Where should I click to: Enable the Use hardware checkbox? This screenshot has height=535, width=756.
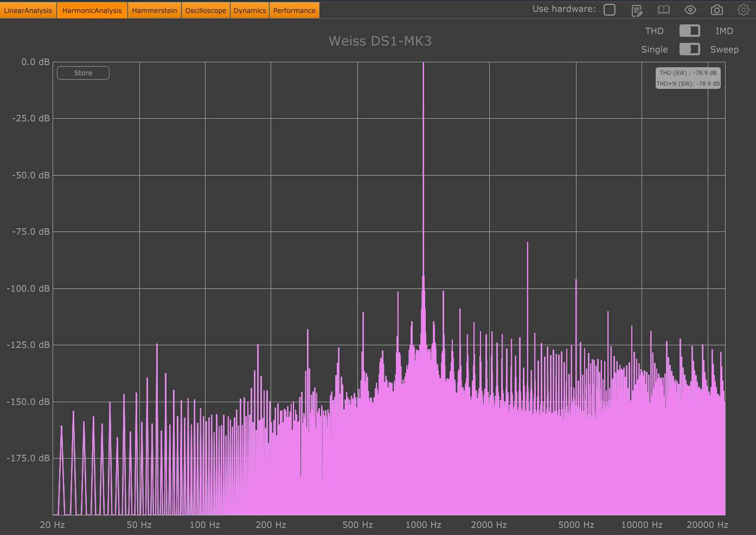coord(610,10)
